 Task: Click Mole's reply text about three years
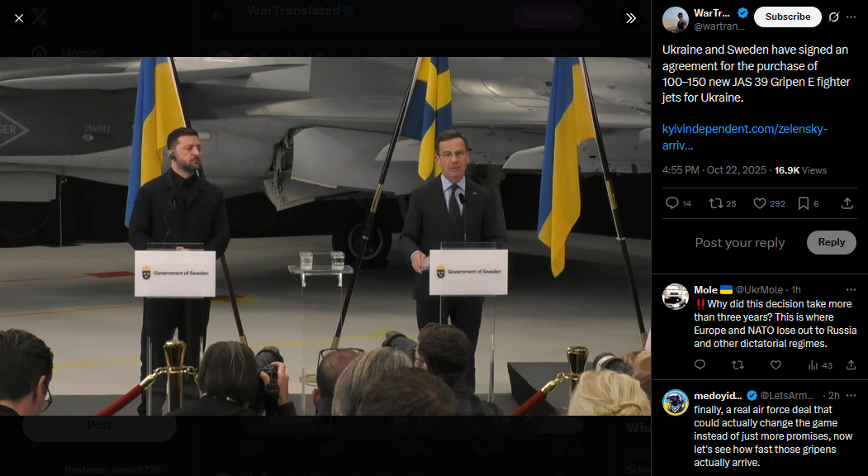coord(775,324)
